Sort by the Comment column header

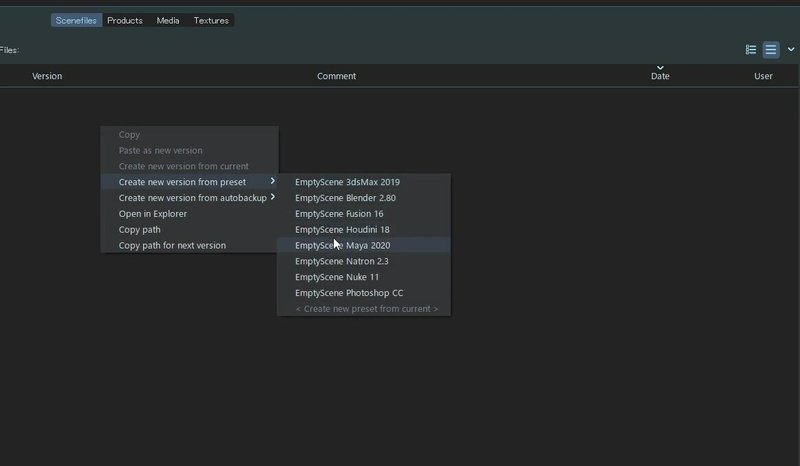click(x=336, y=76)
